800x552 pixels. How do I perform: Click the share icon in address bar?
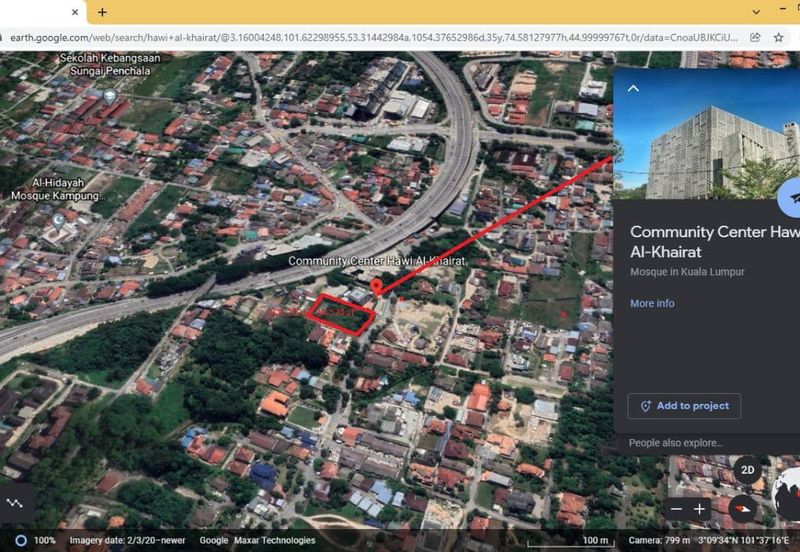point(755,37)
